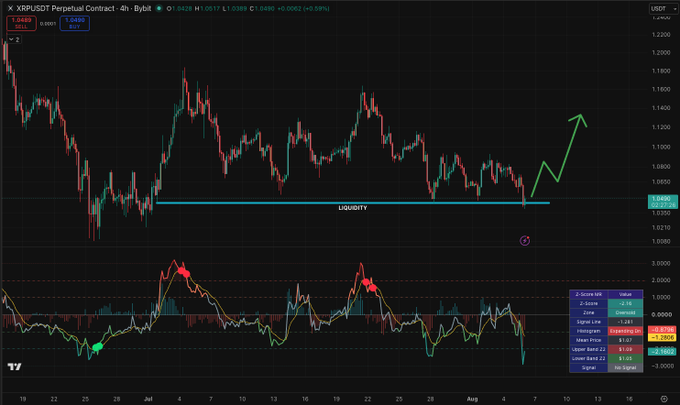Image resolution: width=680 pixels, height=405 pixels.
Task: Click the Upper Band 22 row label
Action: click(x=588, y=349)
